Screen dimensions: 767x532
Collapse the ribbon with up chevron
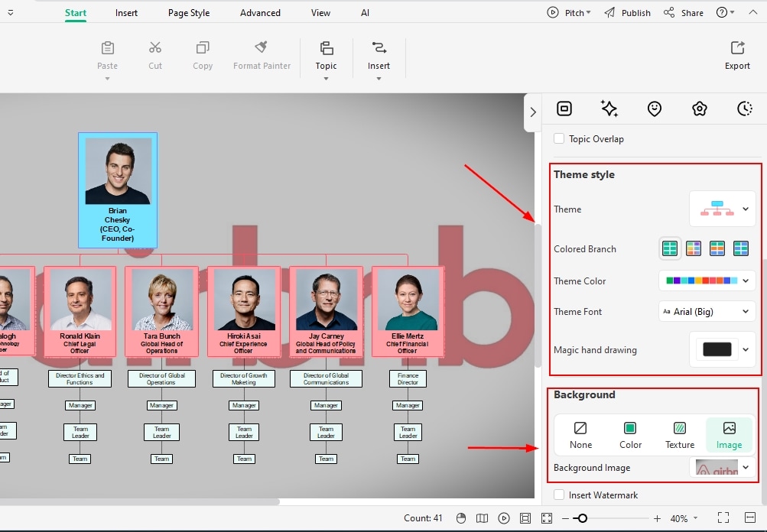click(752, 12)
